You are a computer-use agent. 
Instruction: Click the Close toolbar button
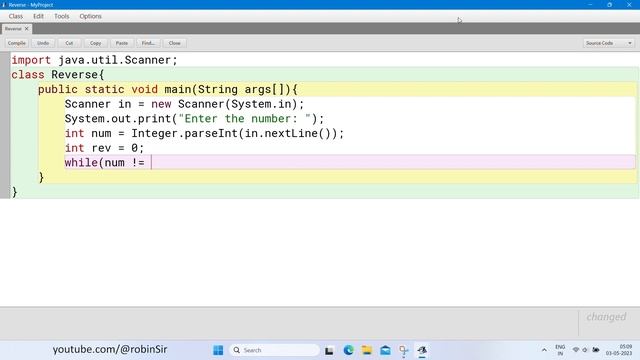click(x=174, y=43)
